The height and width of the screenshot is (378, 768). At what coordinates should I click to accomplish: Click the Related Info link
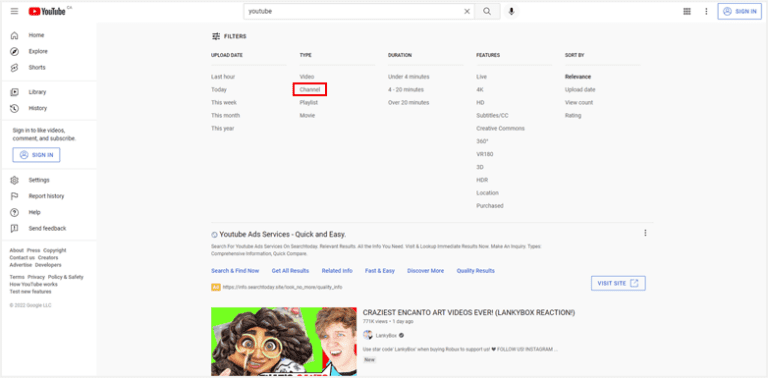(x=337, y=271)
